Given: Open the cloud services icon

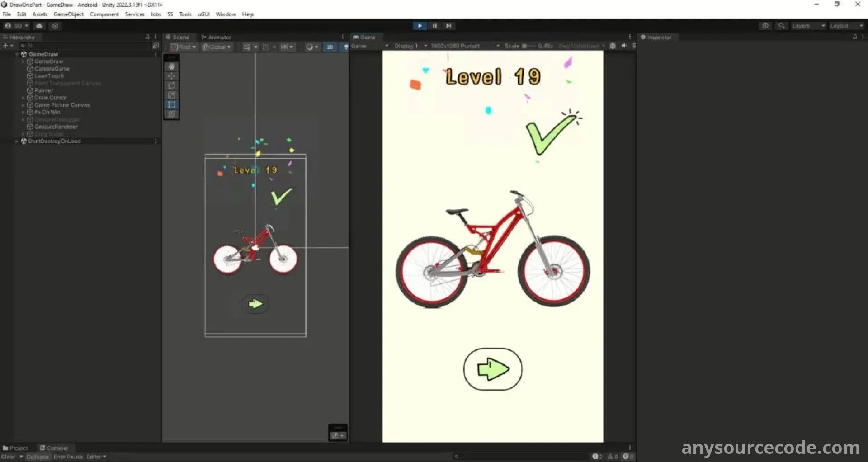Looking at the screenshot, I should click(x=39, y=26).
